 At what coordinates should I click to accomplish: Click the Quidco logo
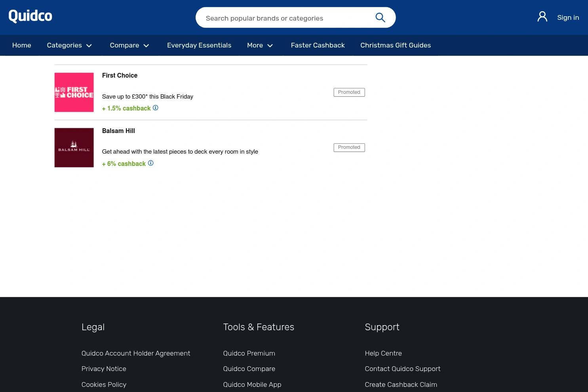[30, 16]
